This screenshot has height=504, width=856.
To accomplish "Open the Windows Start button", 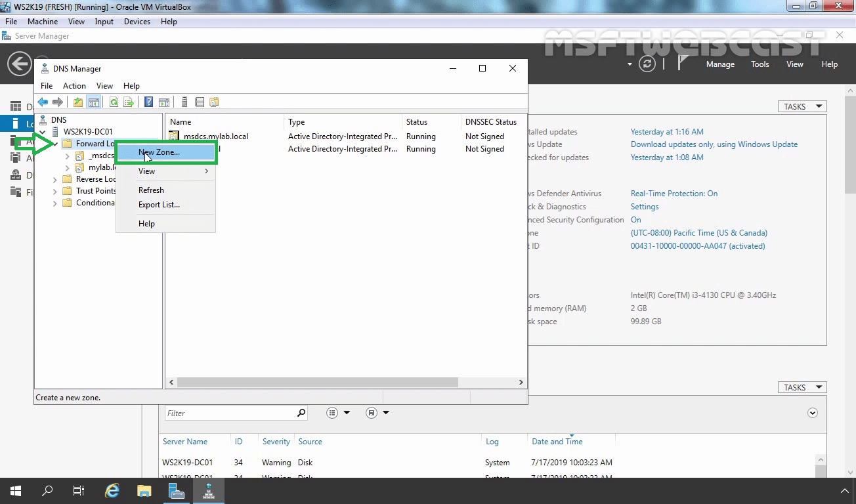I will (16, 491).
